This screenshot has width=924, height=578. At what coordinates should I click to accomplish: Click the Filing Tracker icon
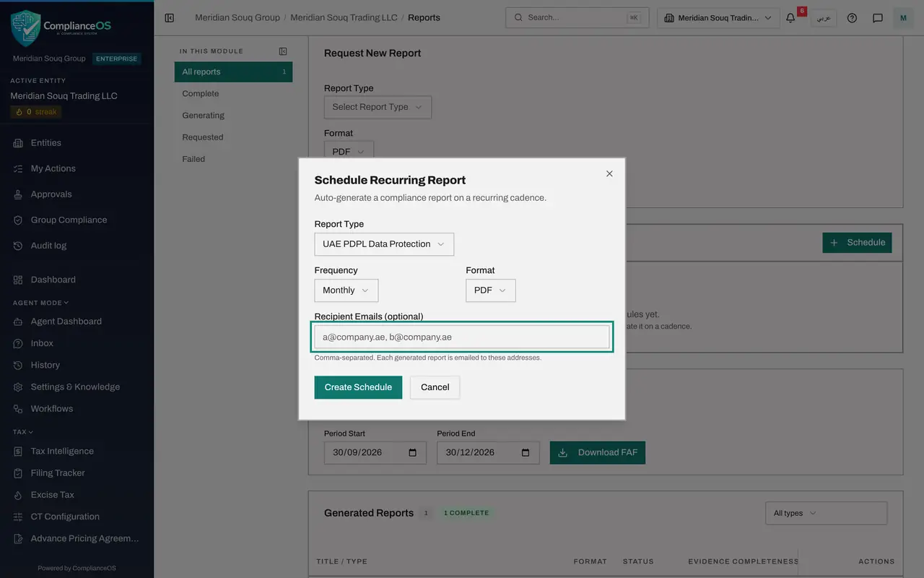point(18,473)
